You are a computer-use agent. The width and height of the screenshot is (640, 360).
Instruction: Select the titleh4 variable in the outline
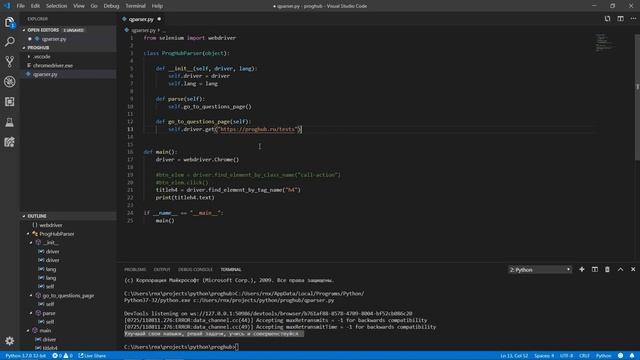[50, 348]
